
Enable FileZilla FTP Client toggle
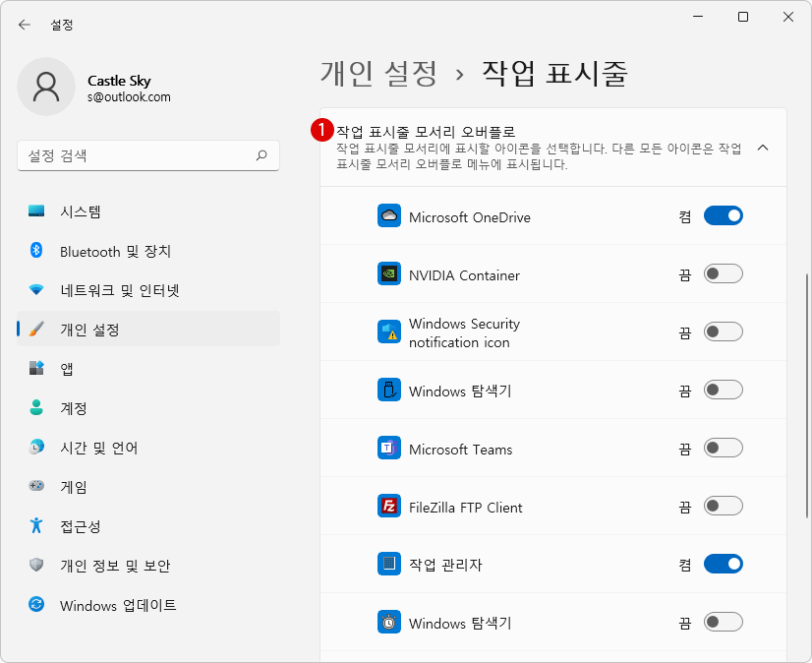tap(723, 506)
